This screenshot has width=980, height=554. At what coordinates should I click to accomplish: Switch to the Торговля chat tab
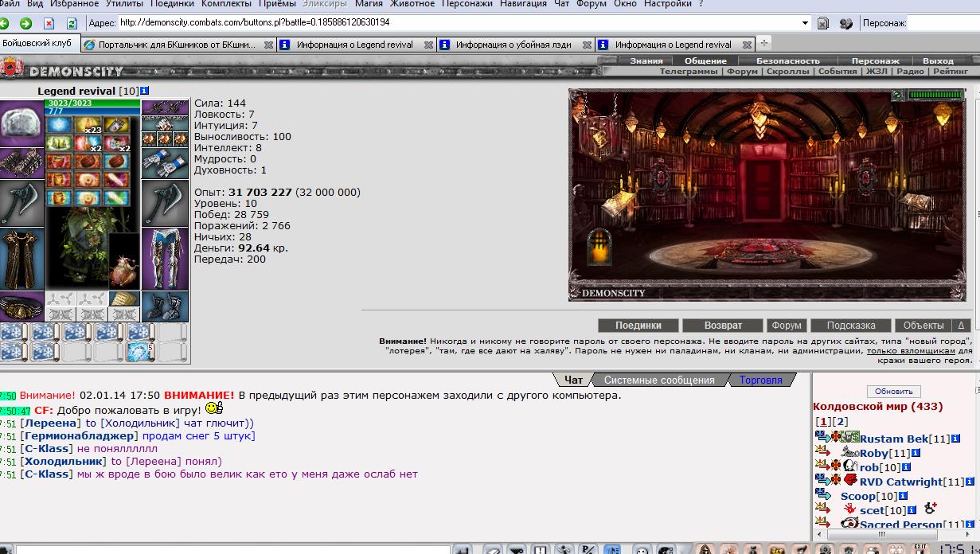pyautogui.click(x=760, y=380)
